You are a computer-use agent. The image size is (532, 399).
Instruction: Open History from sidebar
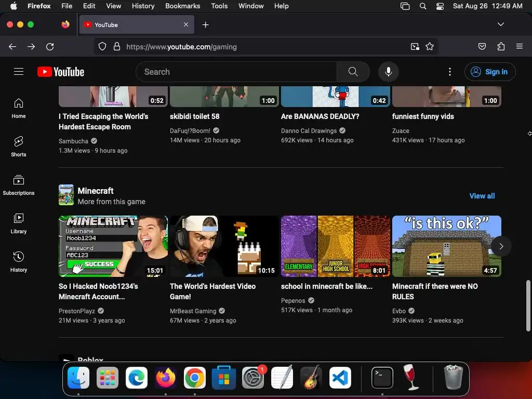(x=19, y=262)
